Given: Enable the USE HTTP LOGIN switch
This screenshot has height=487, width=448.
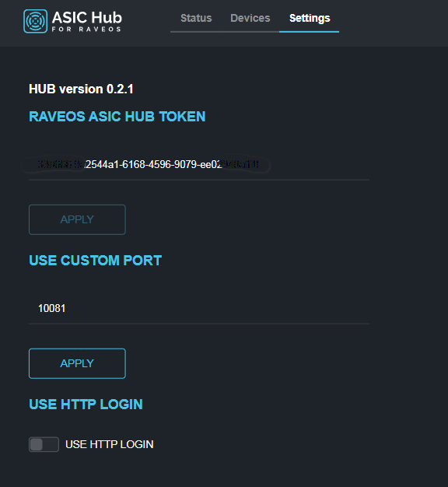Looking at the screenshot, I should (x=44, y=444).
